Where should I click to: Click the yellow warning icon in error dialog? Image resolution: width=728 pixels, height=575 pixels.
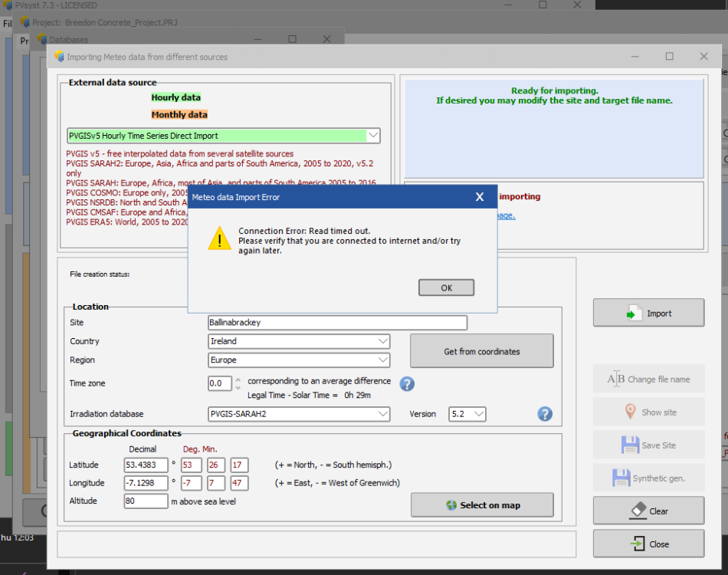[219, 238]
